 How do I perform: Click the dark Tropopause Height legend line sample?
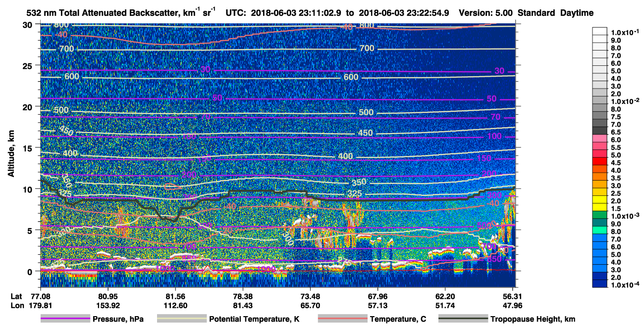(463, 319)
